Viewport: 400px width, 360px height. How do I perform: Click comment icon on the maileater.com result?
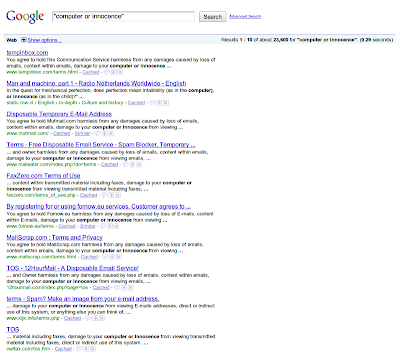125,164
